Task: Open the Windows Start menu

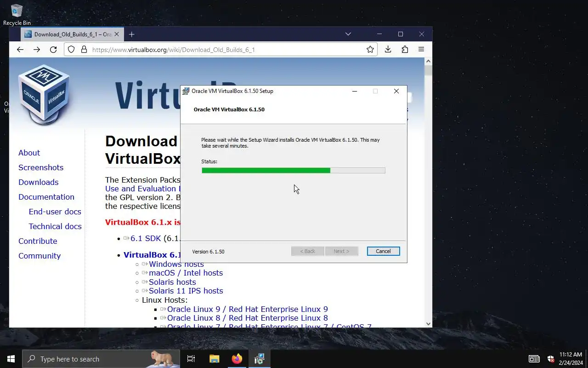Action: (11, 359)
